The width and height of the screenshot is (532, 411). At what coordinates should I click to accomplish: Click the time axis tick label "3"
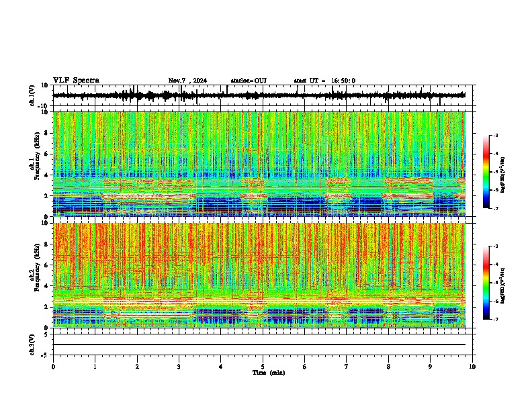(179, 367)
